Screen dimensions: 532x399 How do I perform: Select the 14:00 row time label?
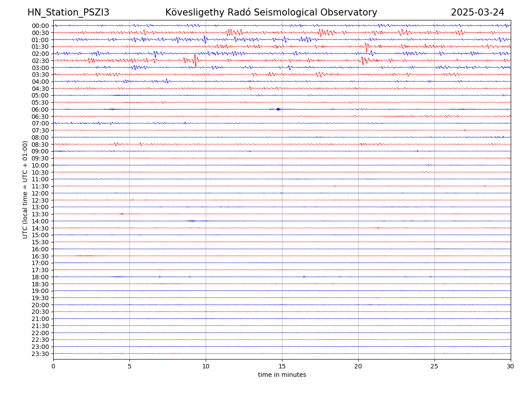40,221
